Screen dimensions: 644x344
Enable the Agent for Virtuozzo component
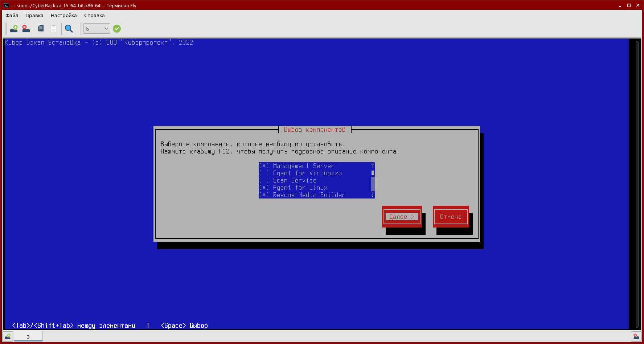(x=264, y=173)
